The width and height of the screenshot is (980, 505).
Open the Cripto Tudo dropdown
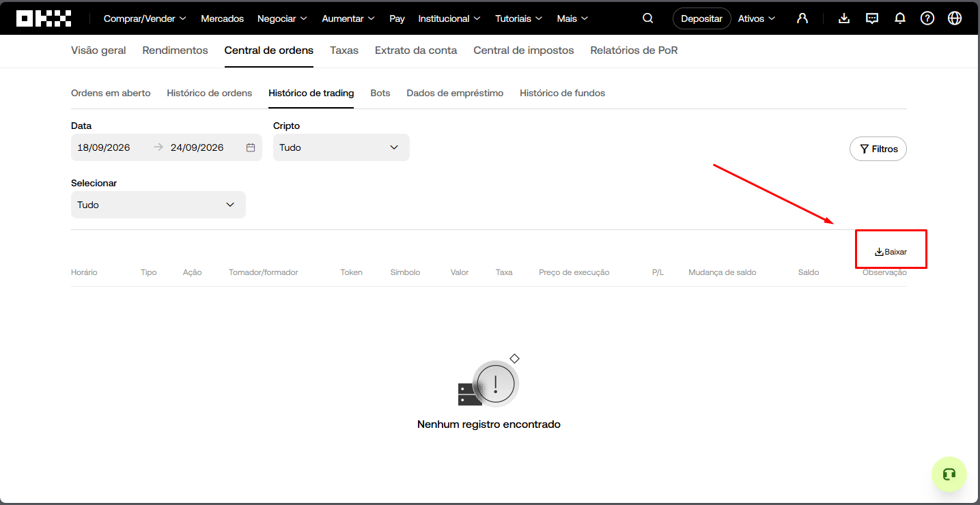pos(341,147)
